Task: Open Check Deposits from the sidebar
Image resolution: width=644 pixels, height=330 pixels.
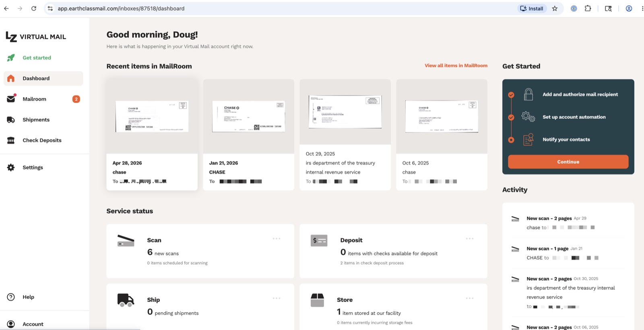Action: pos(43,140)
